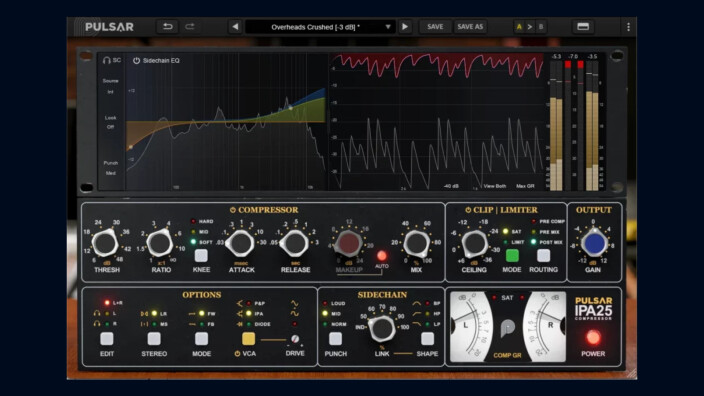
Task: Click the THRESH knob
Action: pyautogui.click(x=105, y=243)
